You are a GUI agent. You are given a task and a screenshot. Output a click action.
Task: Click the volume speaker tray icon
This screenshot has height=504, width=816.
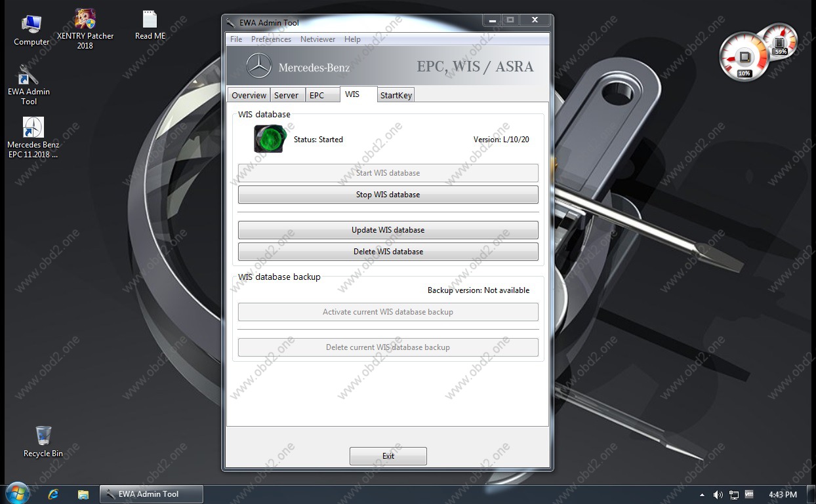click(718, 495)
